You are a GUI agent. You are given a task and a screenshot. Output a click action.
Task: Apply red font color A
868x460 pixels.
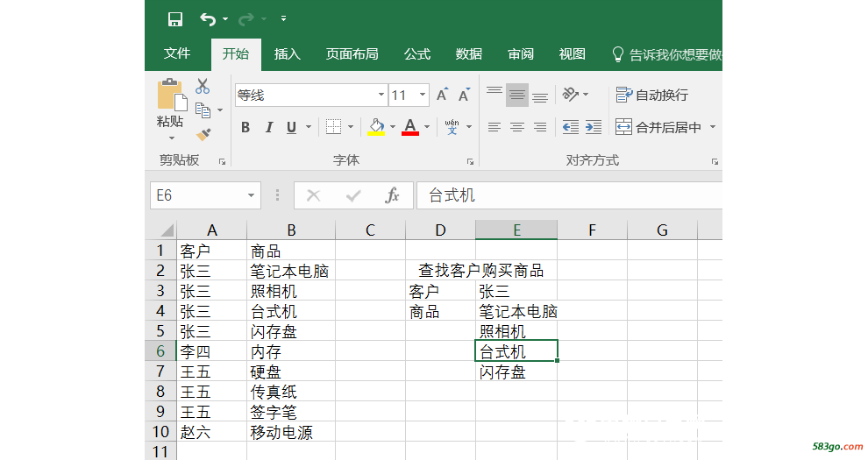410,127
